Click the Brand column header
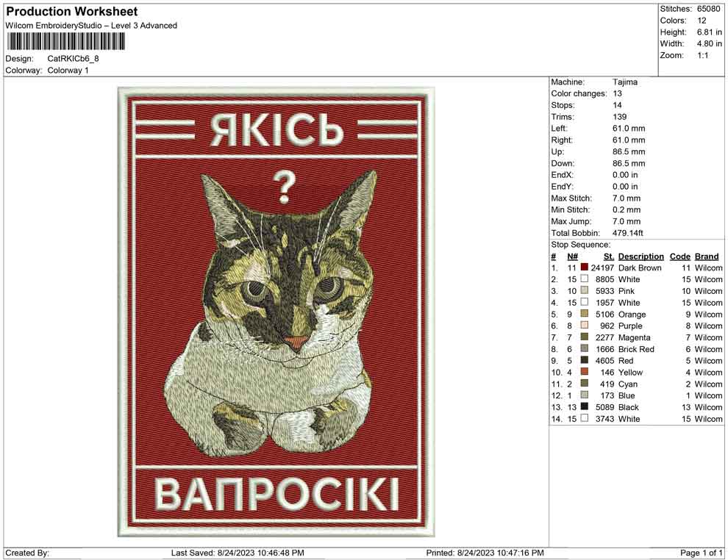Viewport: 728px width, 560px height. tap(706, 256)
